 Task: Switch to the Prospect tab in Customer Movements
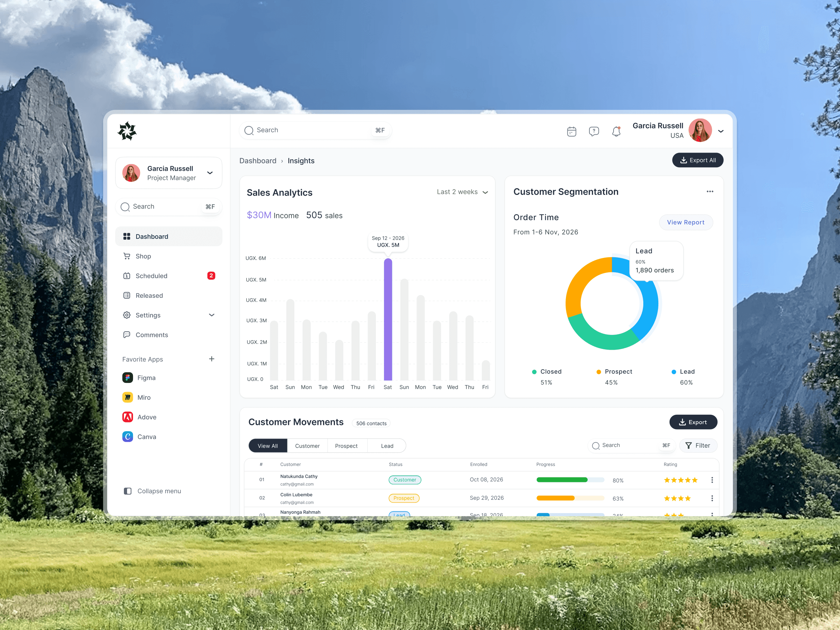[346, 446]
